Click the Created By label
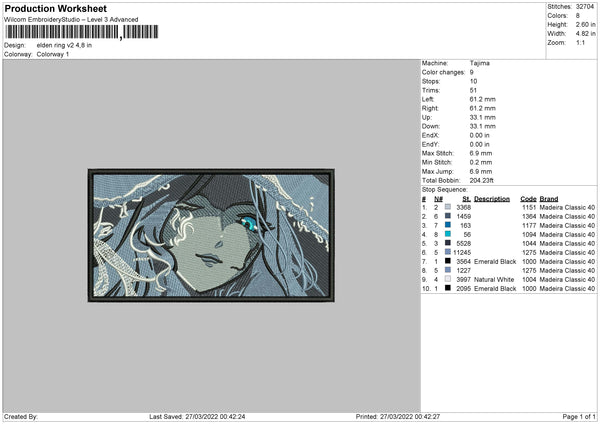600x424 pixels. [x=21, y=417]
